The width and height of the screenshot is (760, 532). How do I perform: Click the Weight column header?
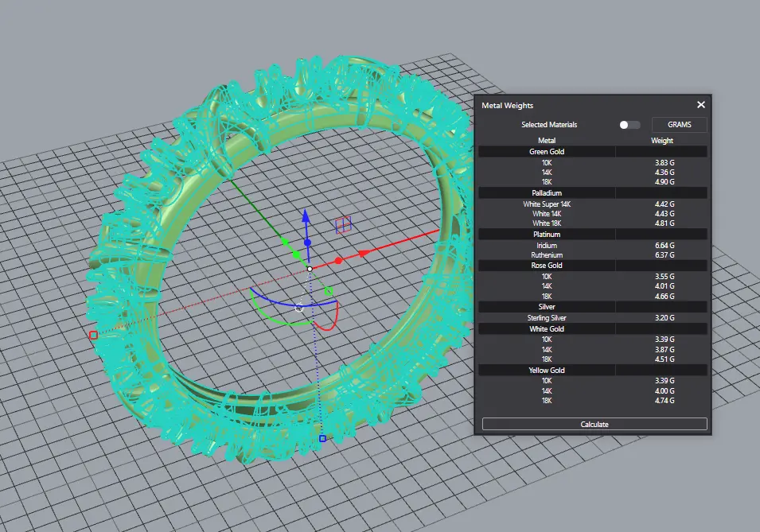[662, 141]
